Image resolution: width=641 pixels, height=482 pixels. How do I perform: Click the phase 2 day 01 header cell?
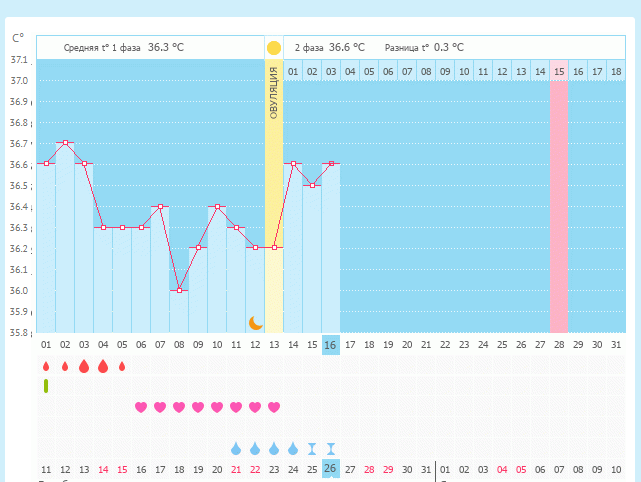[x=293, y=71]
